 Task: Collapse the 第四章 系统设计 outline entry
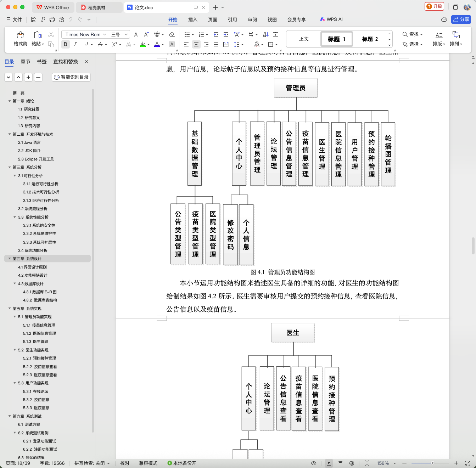tap(10, 259)
